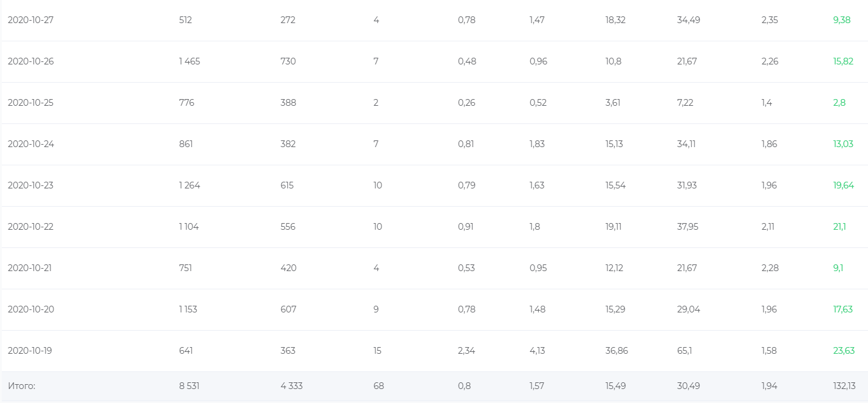Click the green 13,03 value
The width and height of the screenshot is (868, 403).
(843, 144)
